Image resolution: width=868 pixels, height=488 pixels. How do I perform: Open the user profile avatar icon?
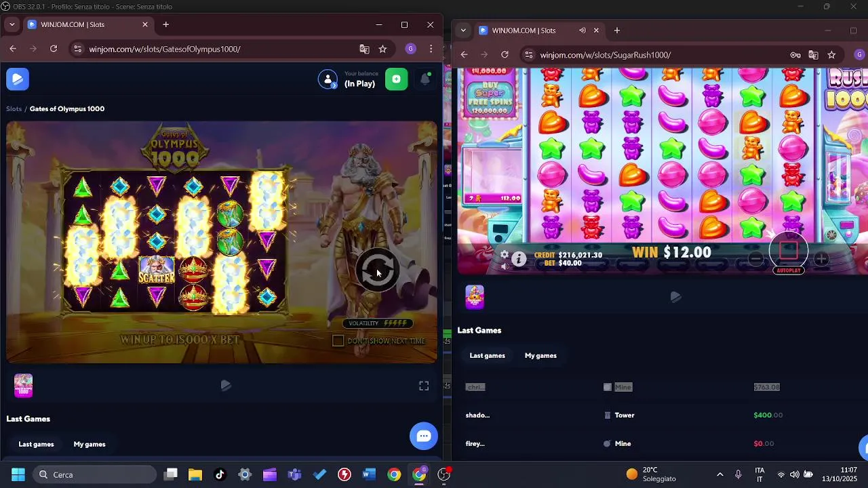click(328, 79)
